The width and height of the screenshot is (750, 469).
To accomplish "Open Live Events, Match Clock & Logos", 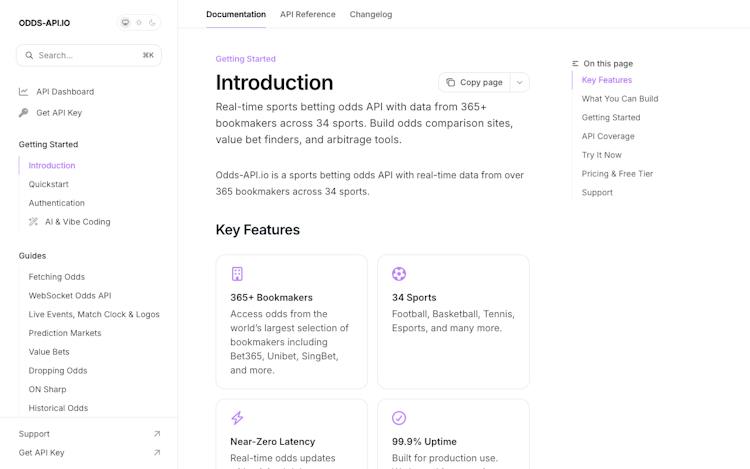I will (94, 314).
